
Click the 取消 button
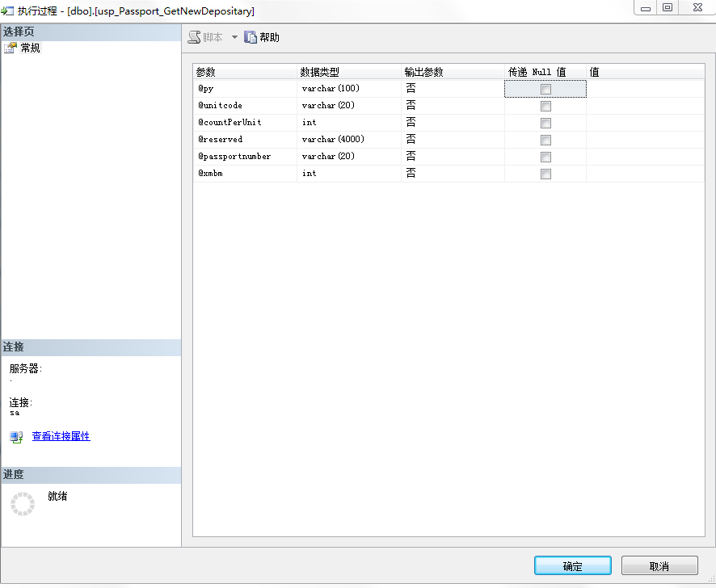(x=659, y=565)
